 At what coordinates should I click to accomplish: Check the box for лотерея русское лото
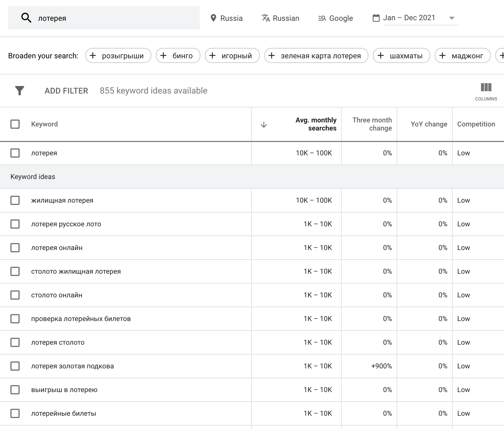tap(15, 224)
